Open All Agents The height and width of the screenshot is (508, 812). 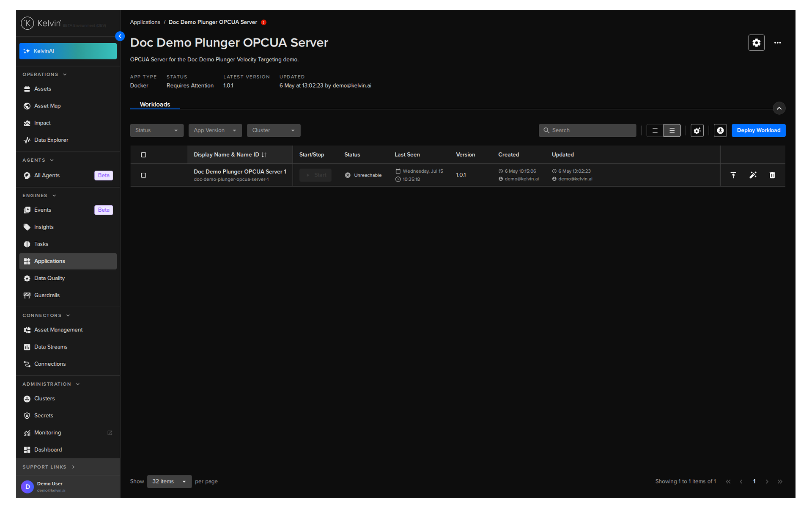pos(68,176)
